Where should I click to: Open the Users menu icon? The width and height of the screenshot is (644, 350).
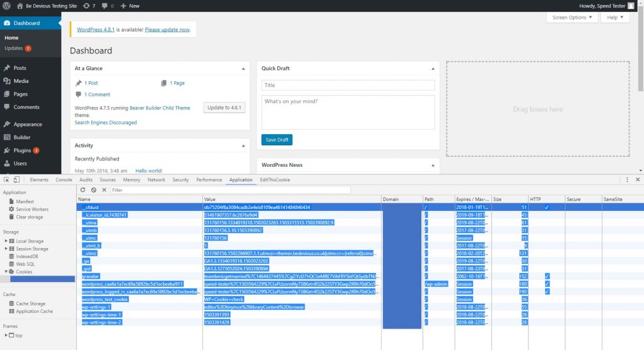(7, 163)
